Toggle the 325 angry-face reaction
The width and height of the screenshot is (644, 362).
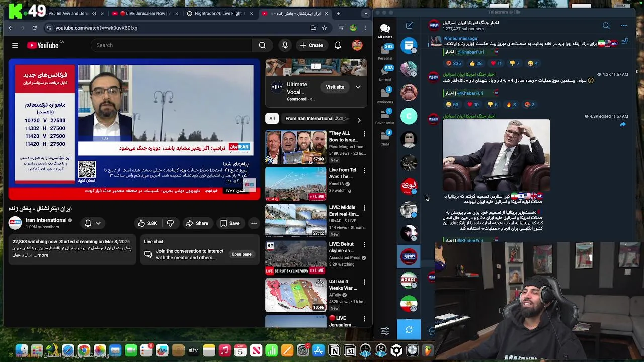tap(453, 63)
